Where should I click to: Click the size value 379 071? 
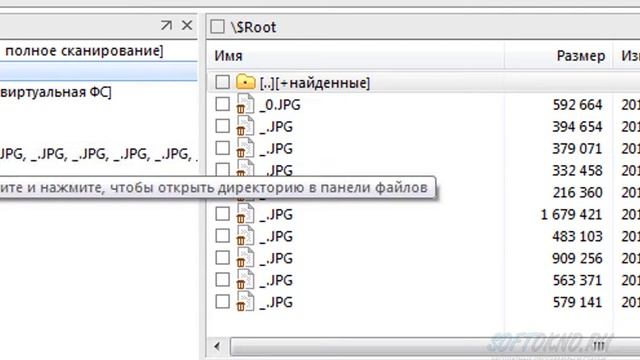tap(578, 149)
